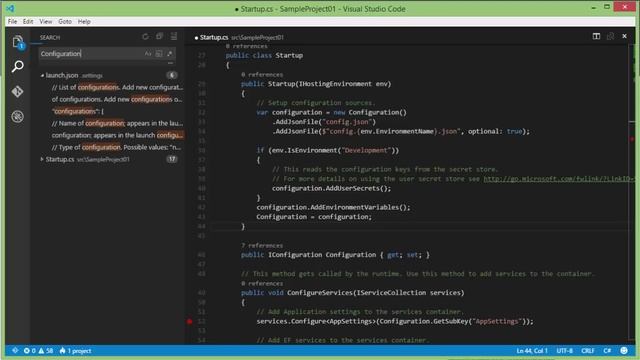Place cursor on "public class Startup" line
This screenshot has height=360, width=640.
point(264,56)
